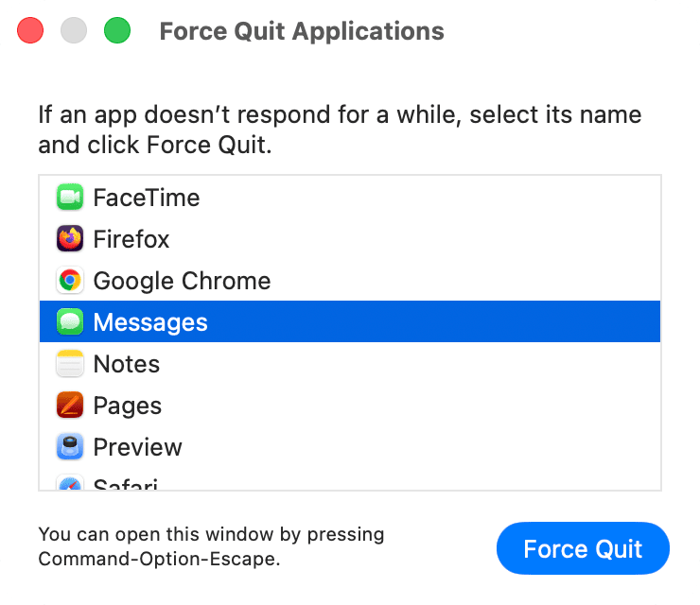The height and width of the screenshot is (605, 700).
Task: Click the Firefox app icon
Action: pos(70,239)
